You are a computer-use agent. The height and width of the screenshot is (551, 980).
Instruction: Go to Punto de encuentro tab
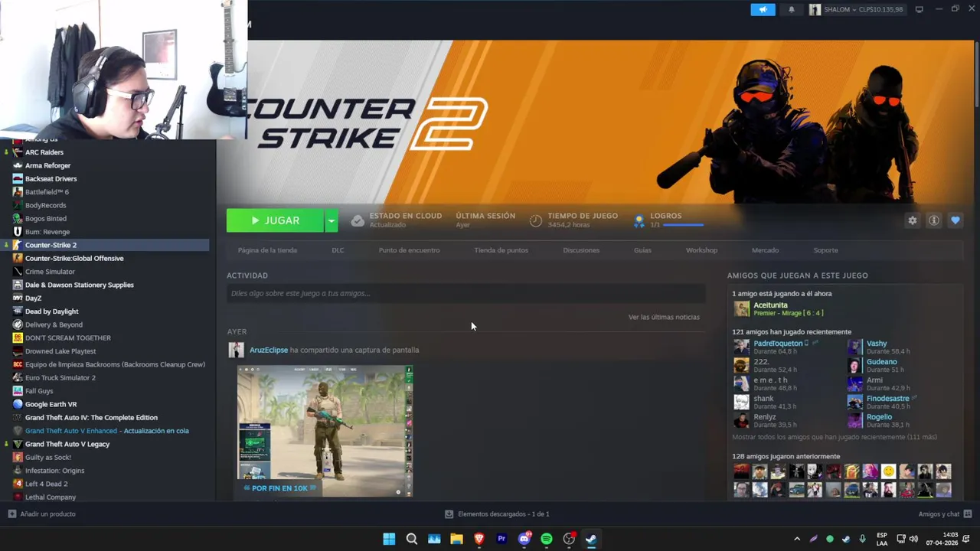pos(409,250)
